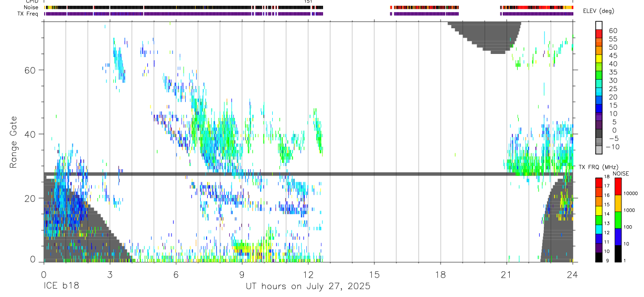Pick the black bottom segment of TX FRQ bar
The image size is (644, 297).
[599, 257]
